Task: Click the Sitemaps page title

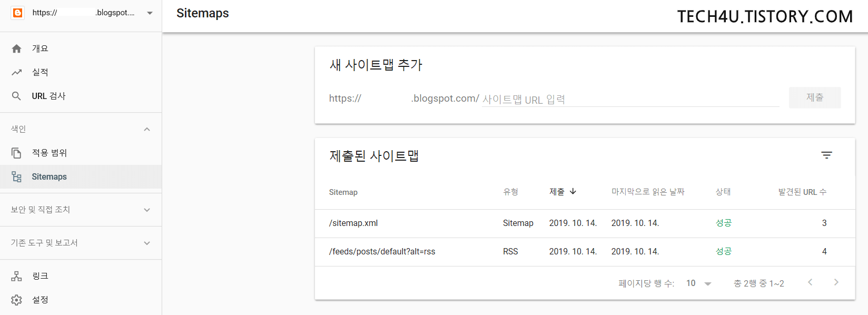Action: coord(203,13)
